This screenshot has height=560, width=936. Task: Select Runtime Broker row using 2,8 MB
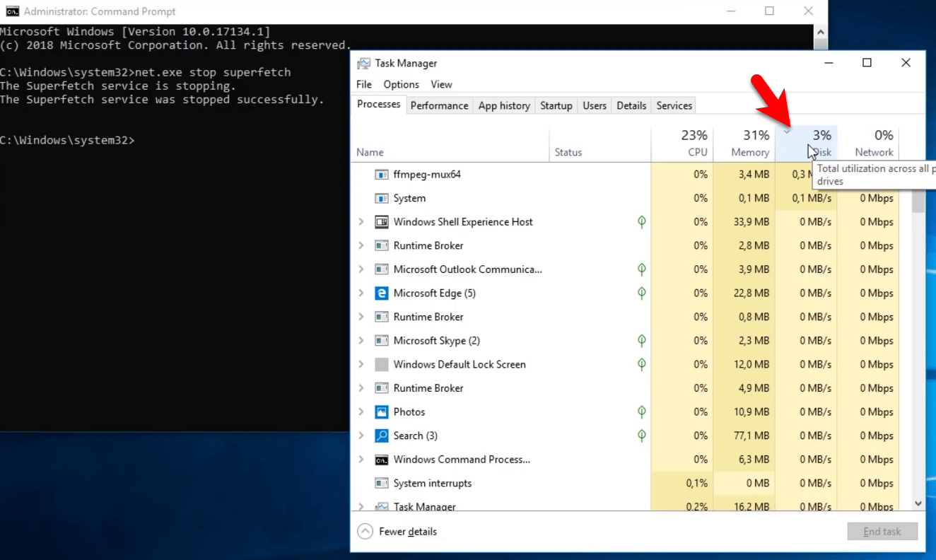tap(626, 246)
